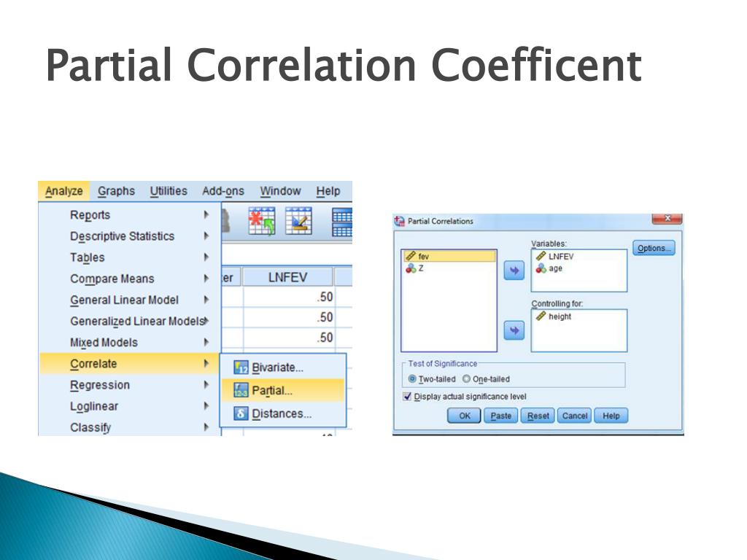Click the Partial Correlations title icon
The width and height of the screenshot is (747, 560).
(399, 221)
